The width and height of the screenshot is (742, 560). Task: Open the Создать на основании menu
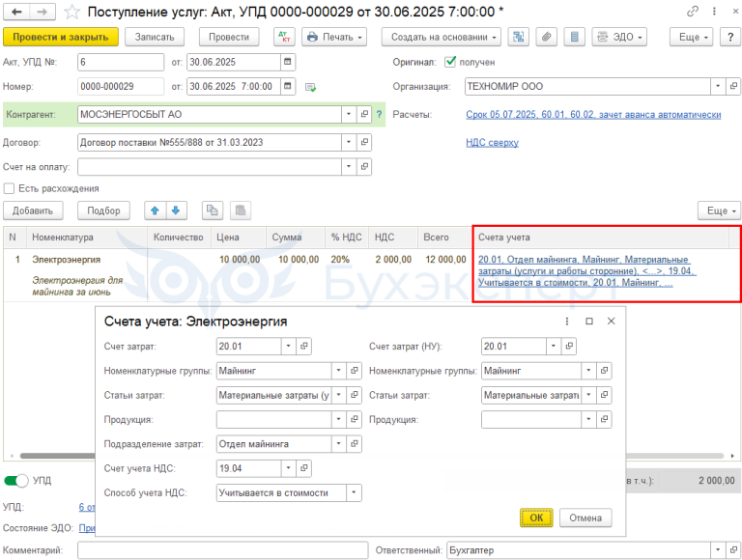pyautogui.click(x=441, y=37)
